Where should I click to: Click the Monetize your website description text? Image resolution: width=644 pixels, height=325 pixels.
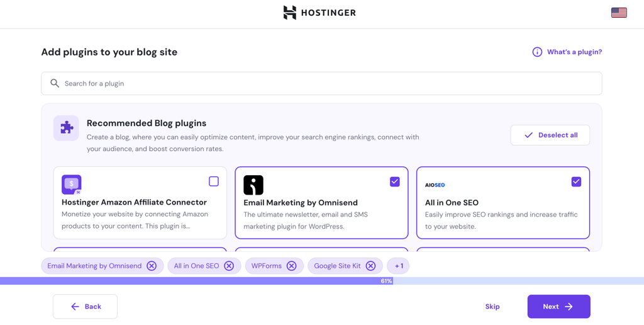[135, 220]
